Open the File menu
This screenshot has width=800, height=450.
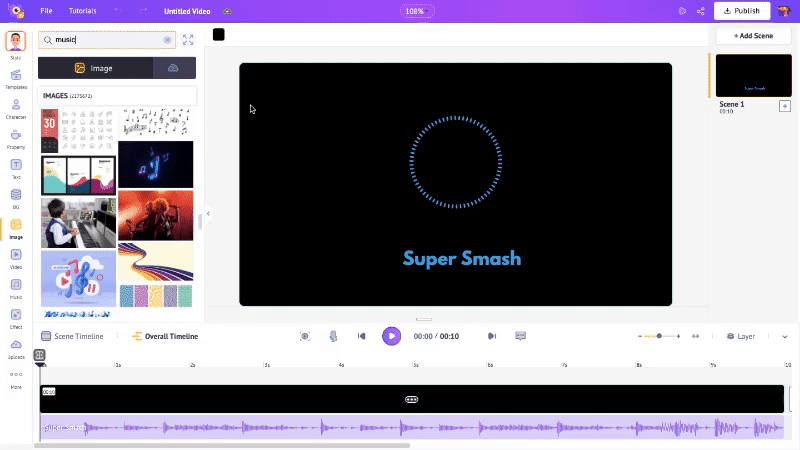(46, 11)
